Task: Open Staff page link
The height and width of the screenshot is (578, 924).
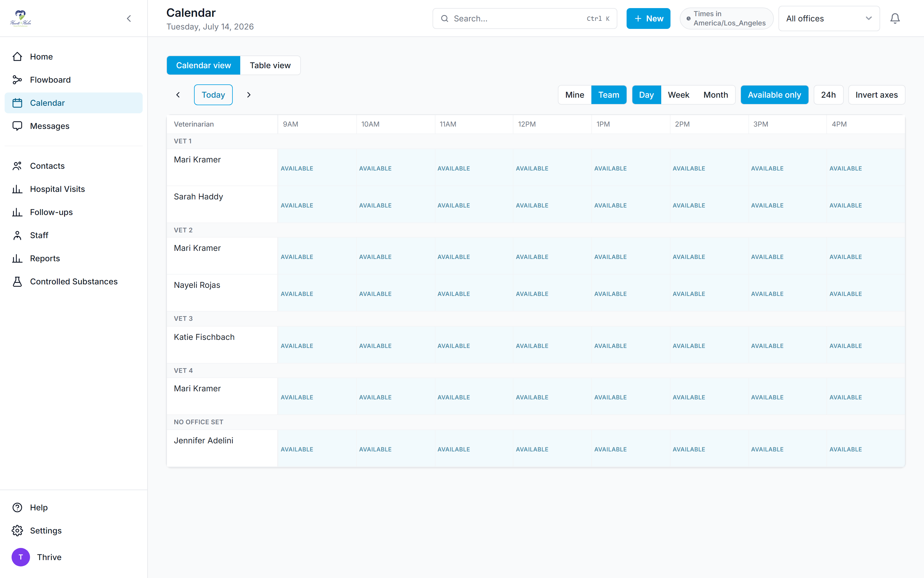Action: [73, 235]
